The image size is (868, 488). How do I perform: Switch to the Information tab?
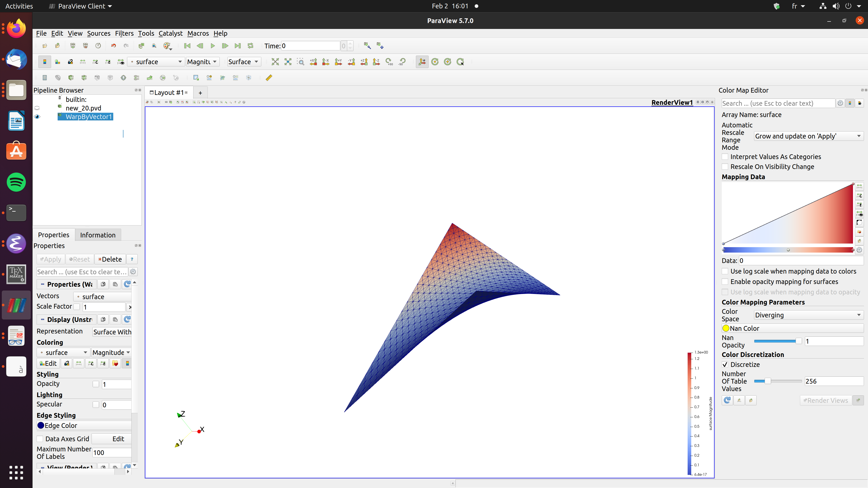point(98,235)
